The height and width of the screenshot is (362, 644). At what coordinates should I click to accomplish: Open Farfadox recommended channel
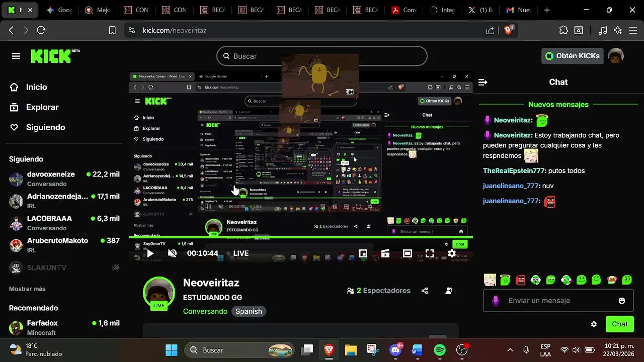coord(64,328)
